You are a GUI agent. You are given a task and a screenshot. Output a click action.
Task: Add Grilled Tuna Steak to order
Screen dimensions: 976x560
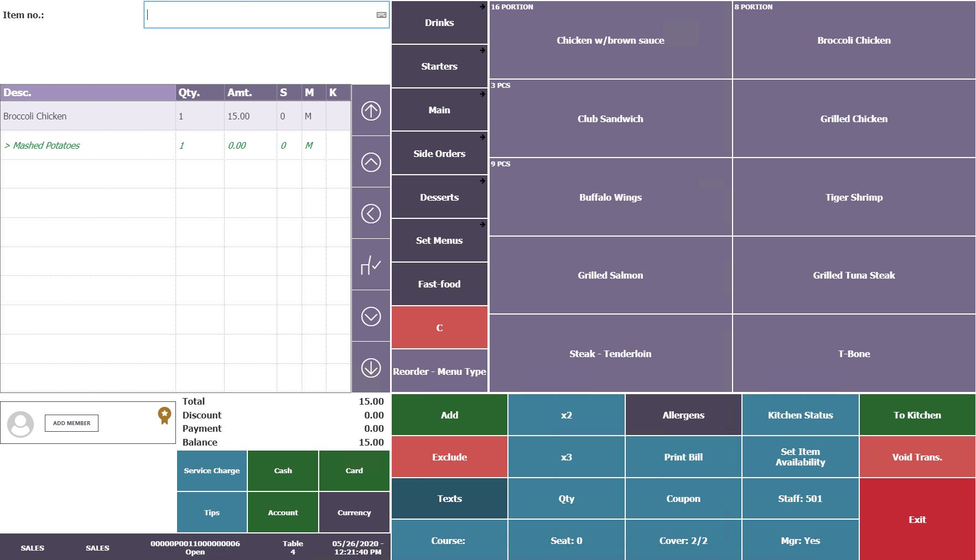pyautogui.click(x=854, y=275)
